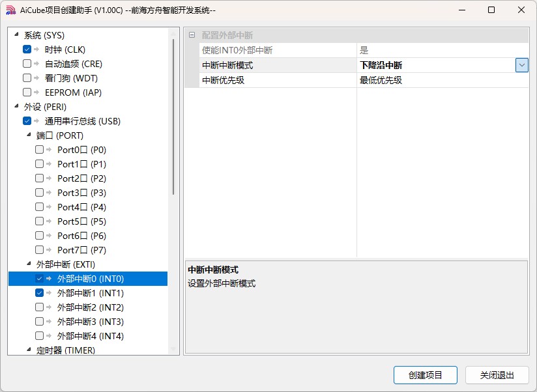Select 外部中断3 (INT3) tree label
Screen dimensions: 537x392
pos(90,322)
